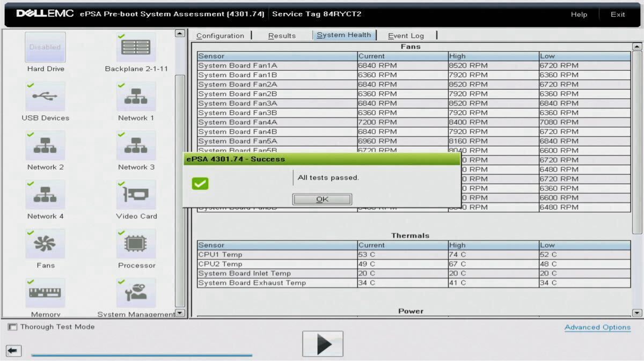This screenshot has width=644, height=361.
Task: Click the green checkmark in success dialog
Action: point(200,184)
